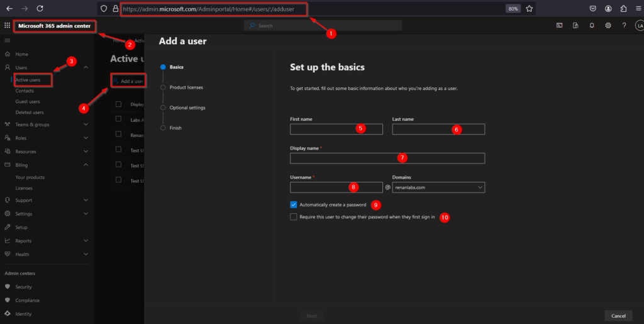Viewport: 644px width, 324px height.
Task: Click the browser back arrow
Action: [9, 8]
